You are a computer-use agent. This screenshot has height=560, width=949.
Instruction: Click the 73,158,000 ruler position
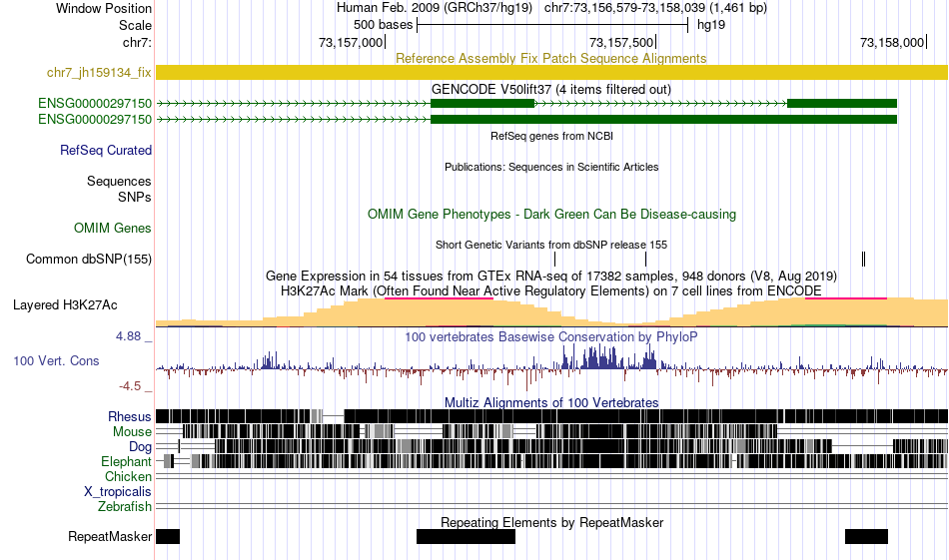(892, 42)
